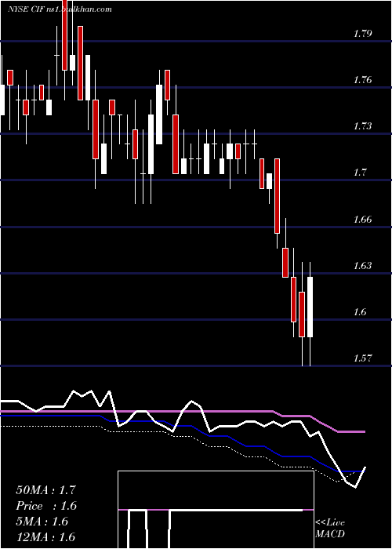Click the 1.63 price axis label

[362, 265]
